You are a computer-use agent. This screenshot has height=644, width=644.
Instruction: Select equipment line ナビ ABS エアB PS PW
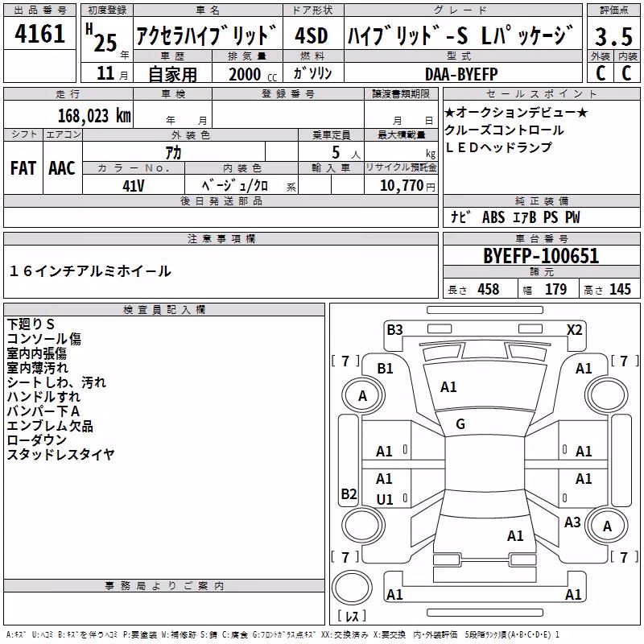coord(515,217)
